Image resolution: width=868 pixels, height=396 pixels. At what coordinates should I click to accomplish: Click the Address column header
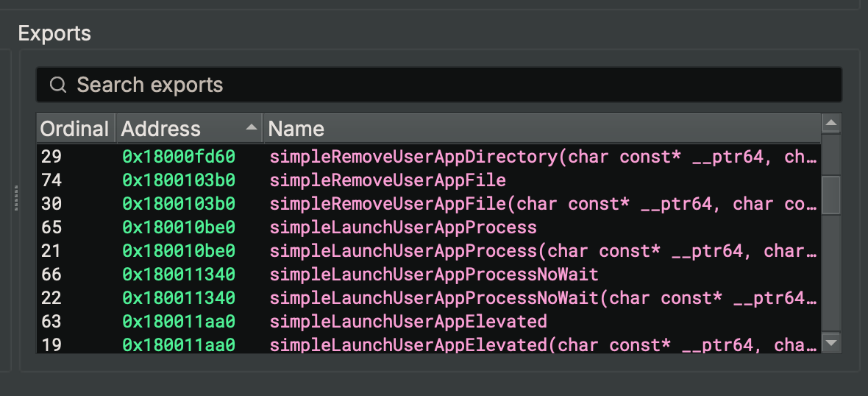pos(161,129)
